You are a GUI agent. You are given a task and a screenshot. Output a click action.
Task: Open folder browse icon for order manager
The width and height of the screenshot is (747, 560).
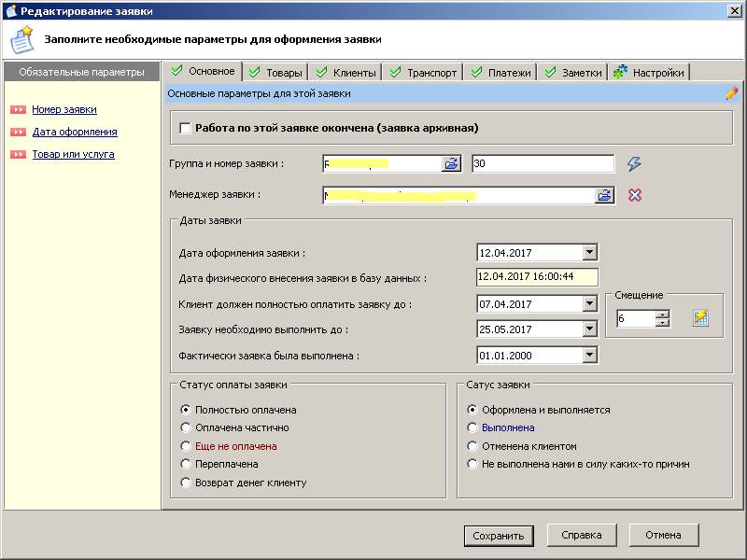[605, 195]
